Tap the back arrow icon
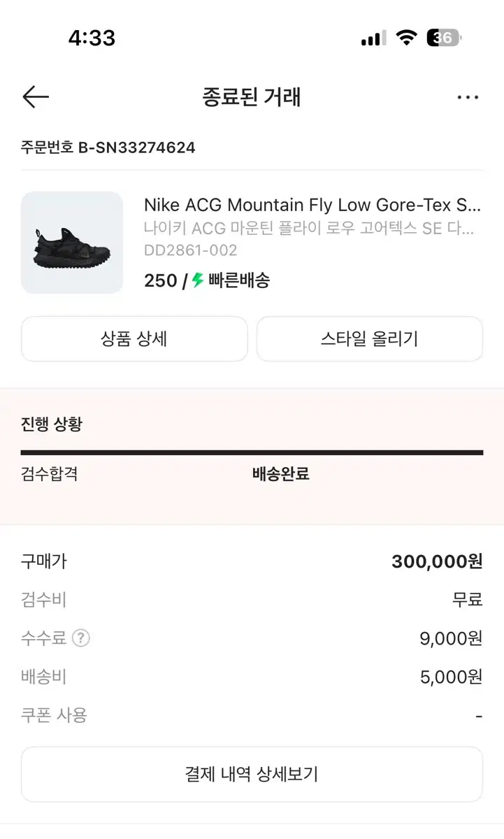This screenshot has height=839, width=504. pos(36,97)
